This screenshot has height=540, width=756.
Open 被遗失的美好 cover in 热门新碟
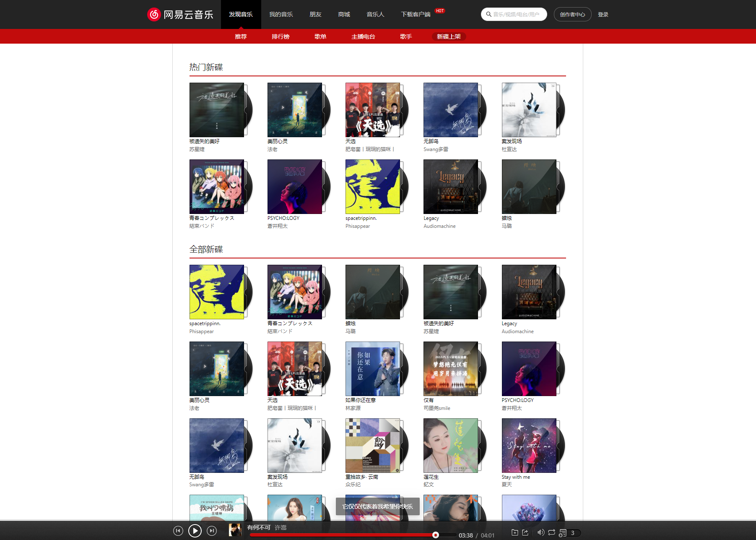pos(216,110)
